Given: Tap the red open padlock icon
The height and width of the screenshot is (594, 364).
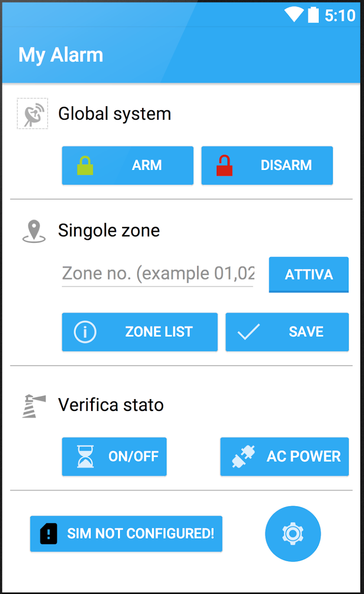Looking at the screenshot, I should point(224,165).
